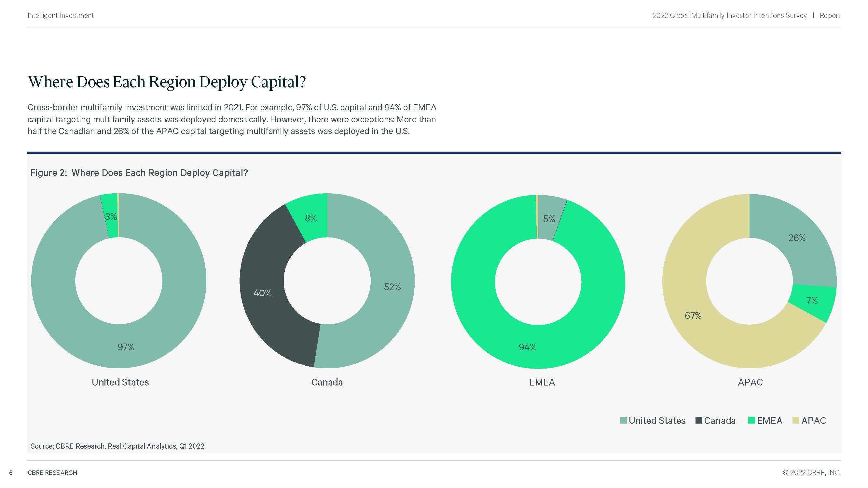Image resolution: width=868 pixels, height=488 pixels.
Task: Click the 26% United States slice in APAC chart
Action: [x=797, y=238]
